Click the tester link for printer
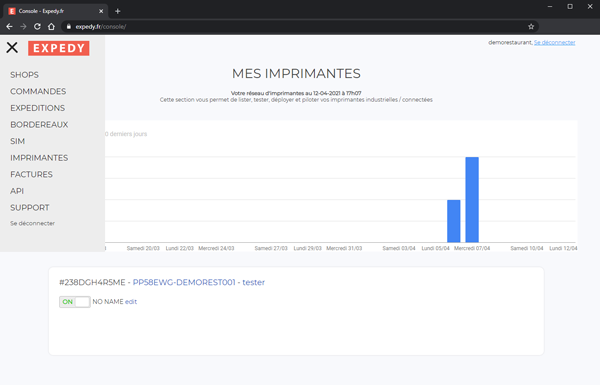The width and height of the screenshot is (600, 385). (254, 282)
